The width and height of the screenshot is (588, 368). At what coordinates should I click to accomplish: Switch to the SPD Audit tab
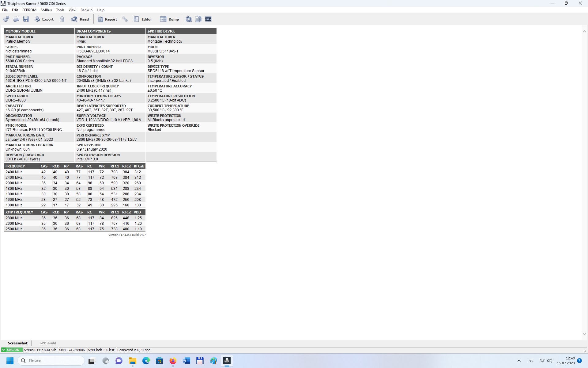click(x=48, y=343)
